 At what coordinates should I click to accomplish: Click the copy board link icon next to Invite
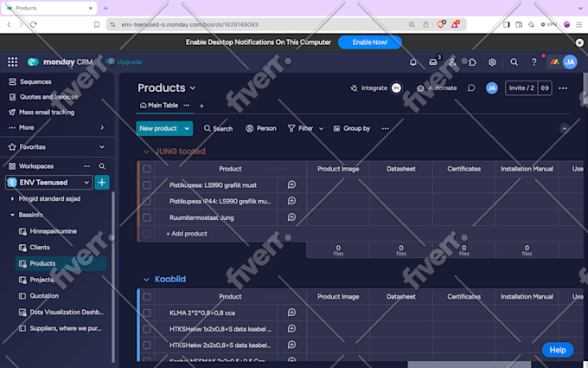click(x=545, y=87)
